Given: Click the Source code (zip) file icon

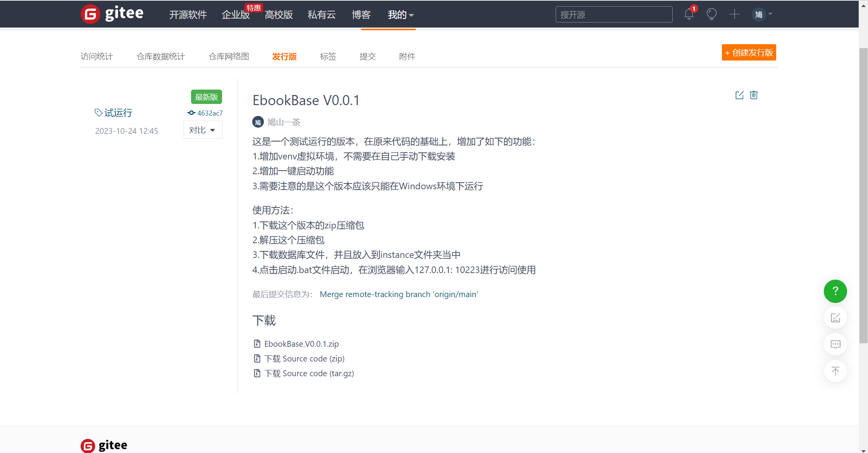Looking at the screenshot, I should (x=257, y=358).
